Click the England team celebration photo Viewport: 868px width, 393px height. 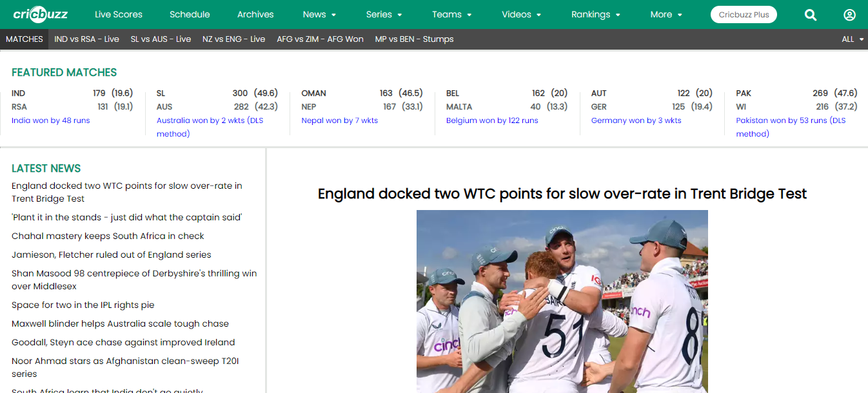click(562, 301)
